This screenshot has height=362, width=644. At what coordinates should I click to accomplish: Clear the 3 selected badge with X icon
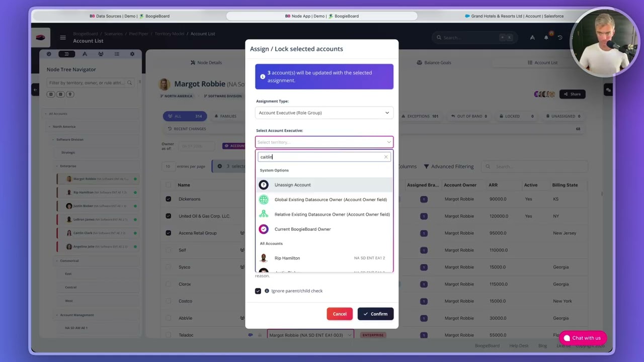pyautogui.click(x=220, y=166)
